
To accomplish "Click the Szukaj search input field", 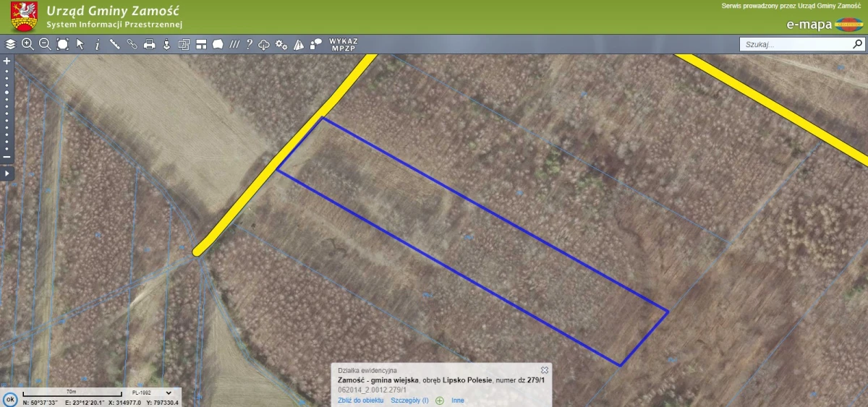I will click(796, 44).
